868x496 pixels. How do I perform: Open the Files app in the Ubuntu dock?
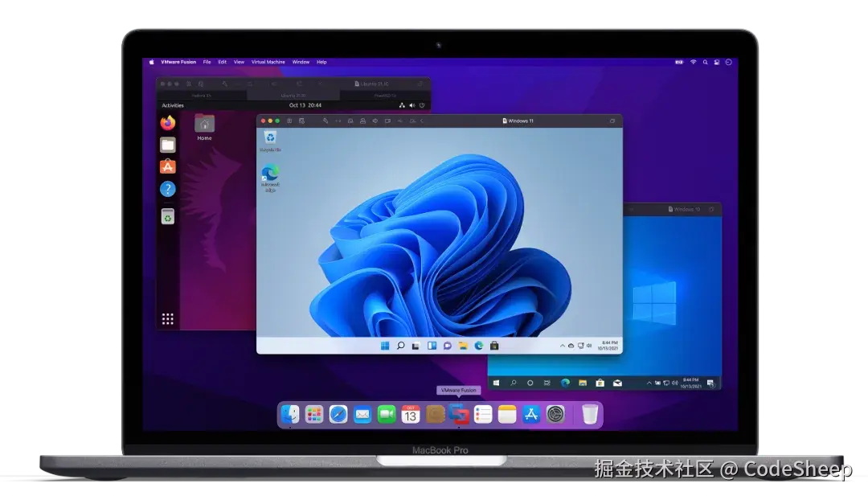point(168,145)
